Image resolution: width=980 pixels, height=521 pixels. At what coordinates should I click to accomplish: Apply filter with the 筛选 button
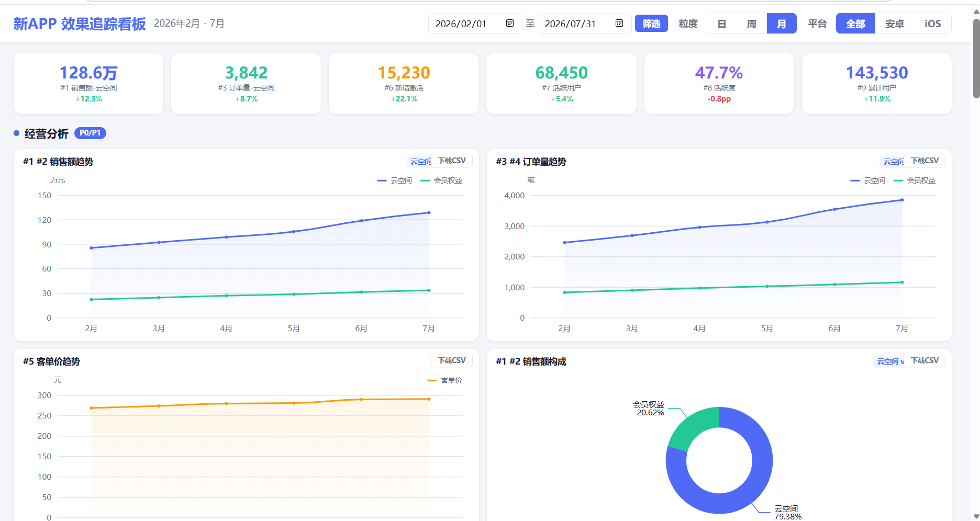(651, 24)
